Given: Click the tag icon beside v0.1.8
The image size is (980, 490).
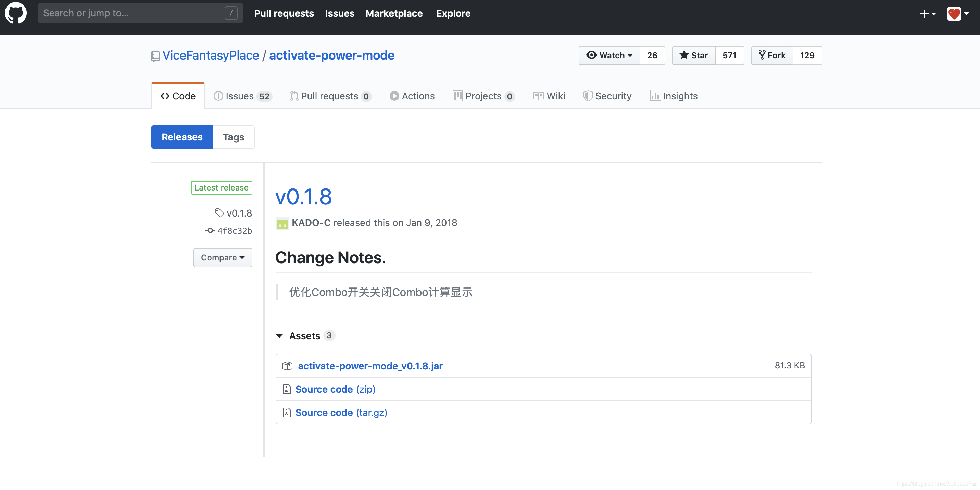Looking at the screenshot, I should tap(219, 213).
